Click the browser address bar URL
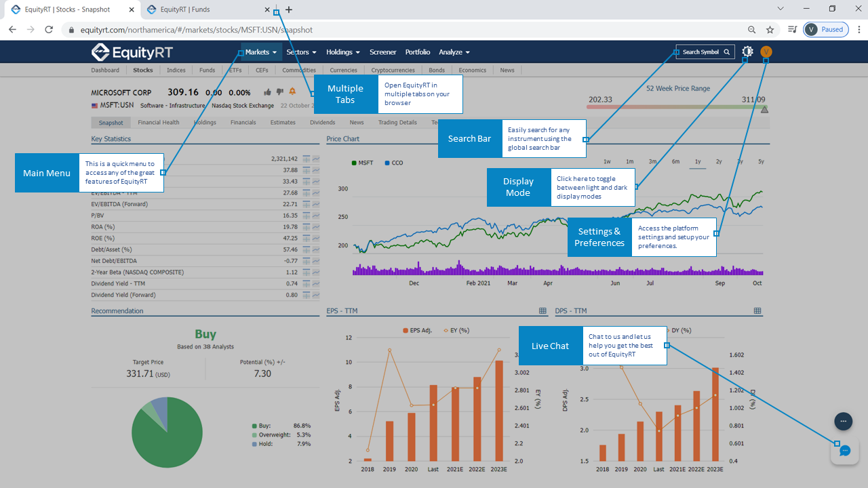 point(197,30)
